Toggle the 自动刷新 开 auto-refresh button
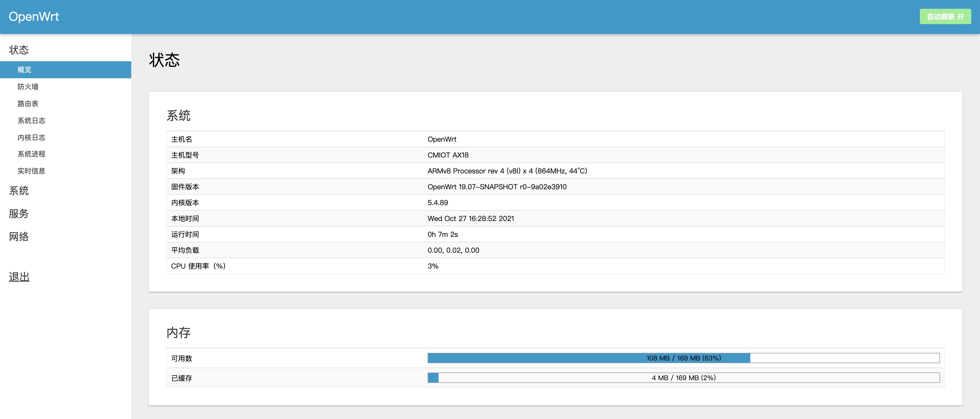Image resolution: width=980 pixels, height=419 pixels. click(945, 16)
